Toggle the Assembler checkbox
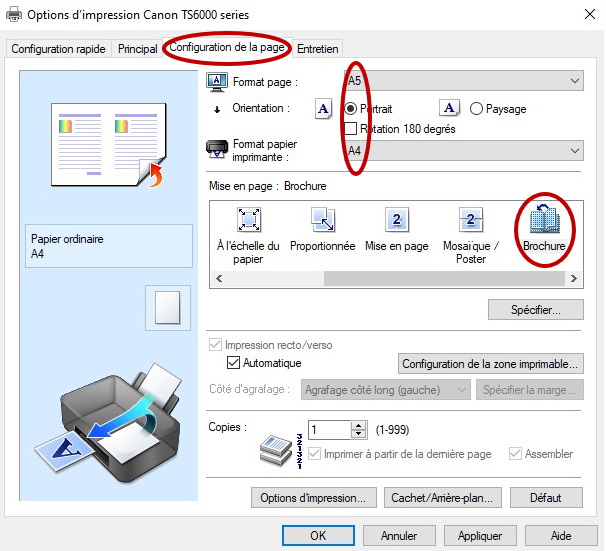This screenshot has width=606, height=551. 516,454
